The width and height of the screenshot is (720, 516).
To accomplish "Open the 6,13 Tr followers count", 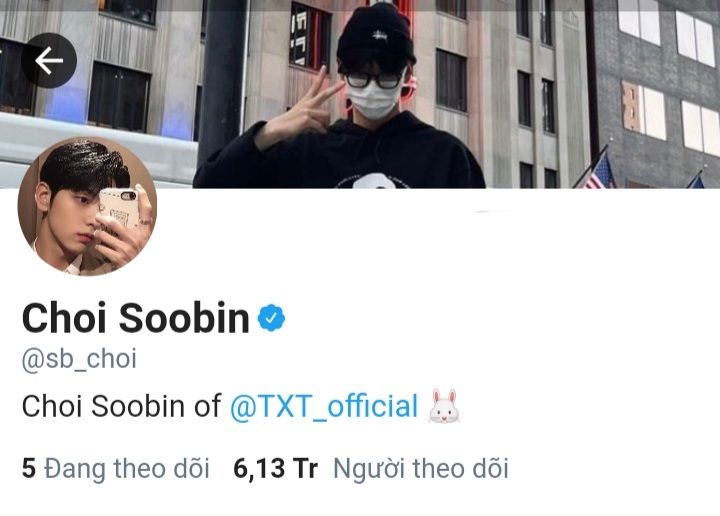I will tap(276, 469).
